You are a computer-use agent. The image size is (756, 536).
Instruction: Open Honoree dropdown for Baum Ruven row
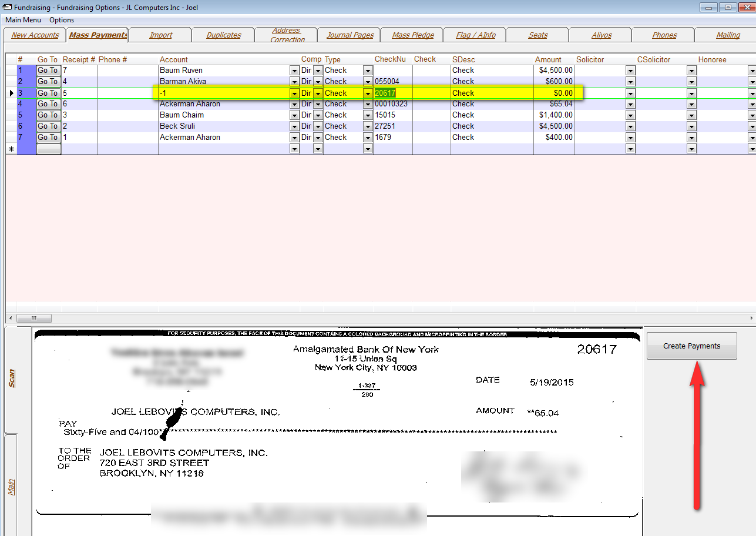[752, 71]
